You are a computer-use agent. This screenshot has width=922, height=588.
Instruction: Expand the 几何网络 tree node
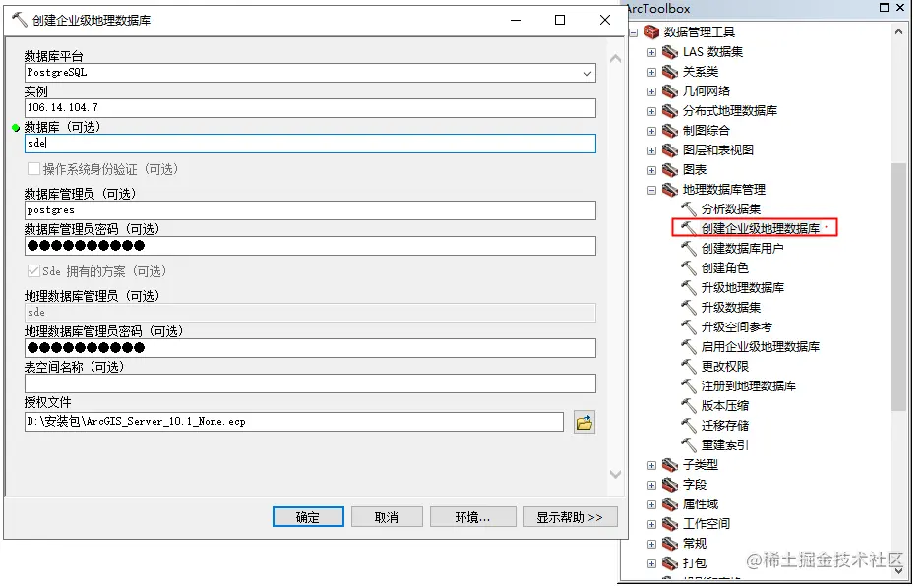pyautogui.click(x=651, y=91)
